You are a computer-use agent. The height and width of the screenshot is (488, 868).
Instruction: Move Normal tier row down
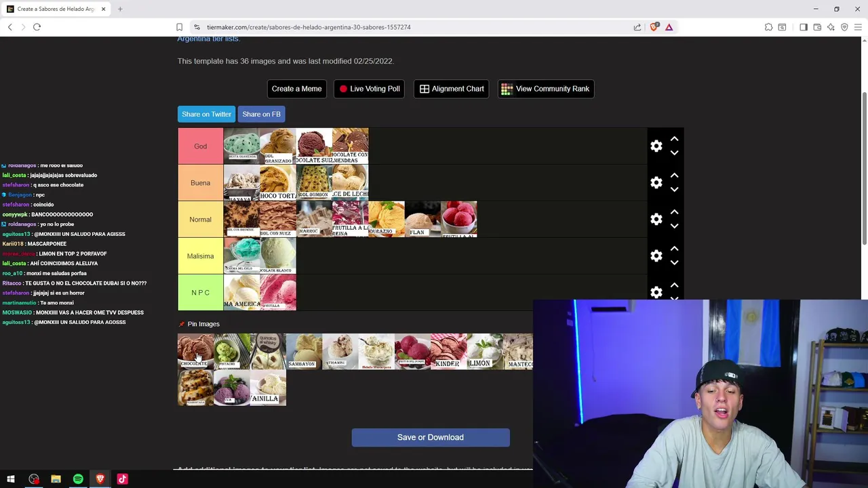[674, 226]
